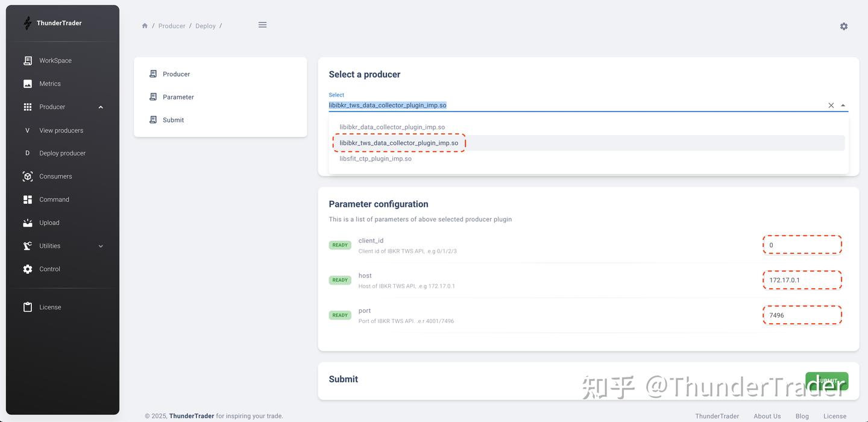
Task: Click the 'Parameter configuration' heading
Action: click(x=379, y=204)
